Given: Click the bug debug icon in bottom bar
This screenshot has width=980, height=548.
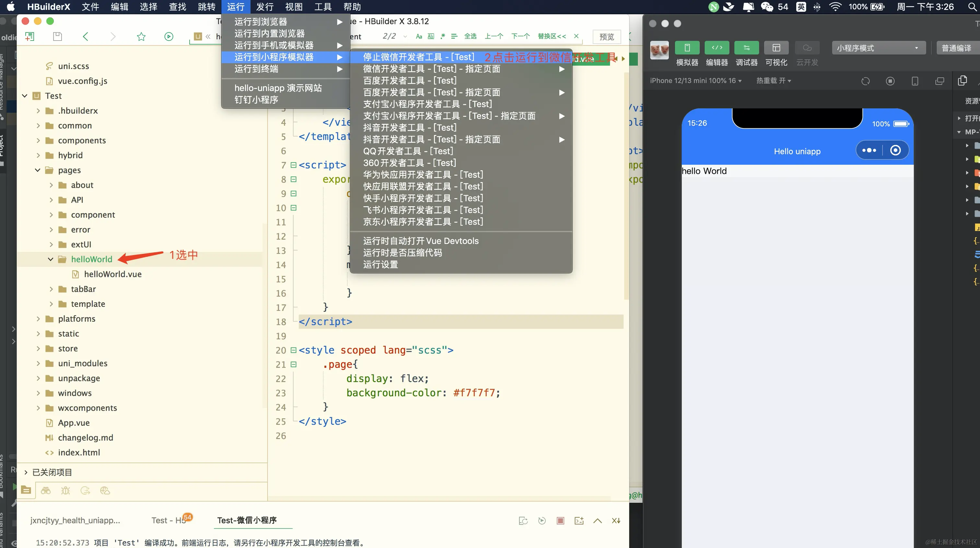Looking at the screenshot, I should tap(65, 491).
